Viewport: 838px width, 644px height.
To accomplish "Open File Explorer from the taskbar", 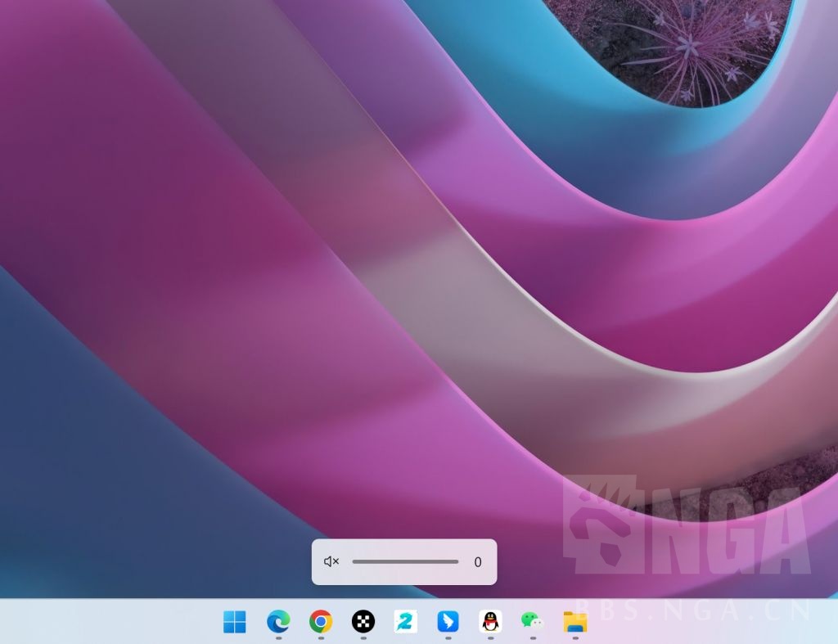I will coord(575,622).
